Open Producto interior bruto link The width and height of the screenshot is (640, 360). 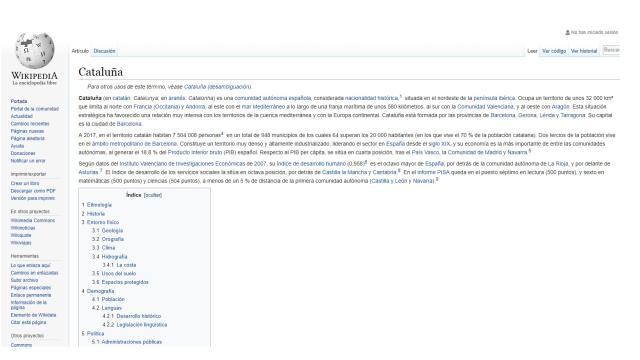pos(195,152)
